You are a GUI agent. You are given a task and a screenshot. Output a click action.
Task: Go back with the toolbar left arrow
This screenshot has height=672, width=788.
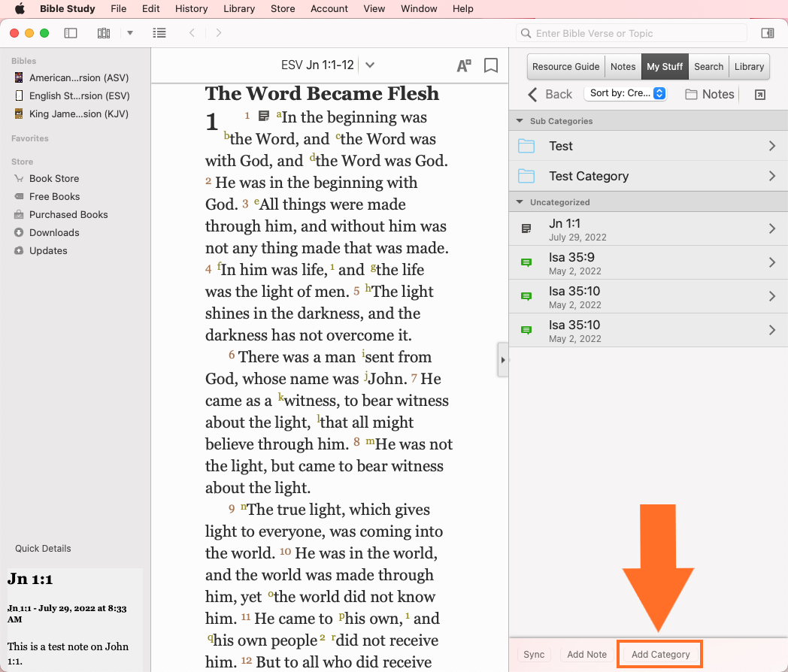pos(192,33)
